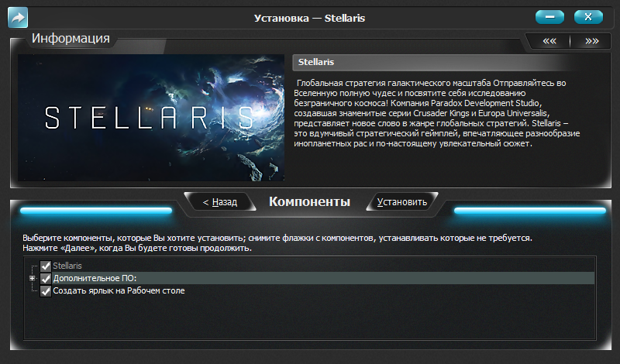The image size is (620, 364).
Task: Go to previous info slide with «« button
Action: click(x=549, y=41)
